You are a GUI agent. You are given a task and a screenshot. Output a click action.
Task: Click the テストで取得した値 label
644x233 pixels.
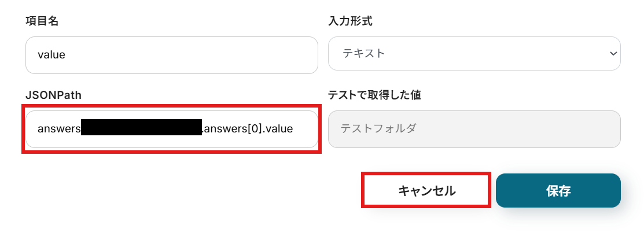pos(374,95)
